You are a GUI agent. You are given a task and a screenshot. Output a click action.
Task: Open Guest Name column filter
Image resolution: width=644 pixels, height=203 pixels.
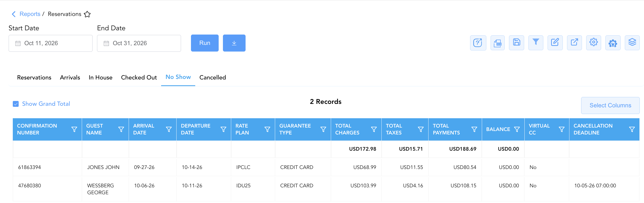click(x=121, y=129)
